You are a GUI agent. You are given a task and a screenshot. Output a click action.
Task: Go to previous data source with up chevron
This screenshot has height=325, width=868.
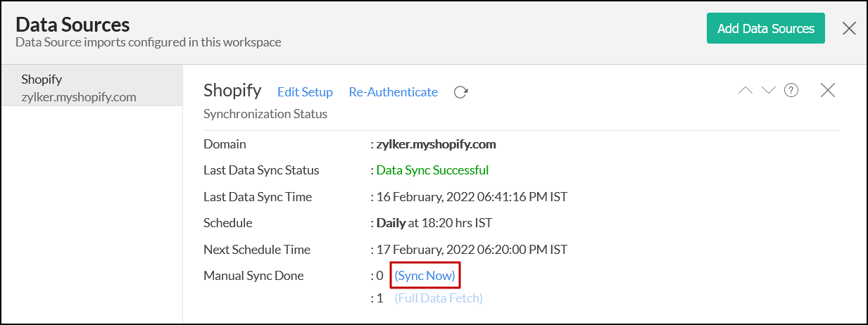tap(745, 90)
